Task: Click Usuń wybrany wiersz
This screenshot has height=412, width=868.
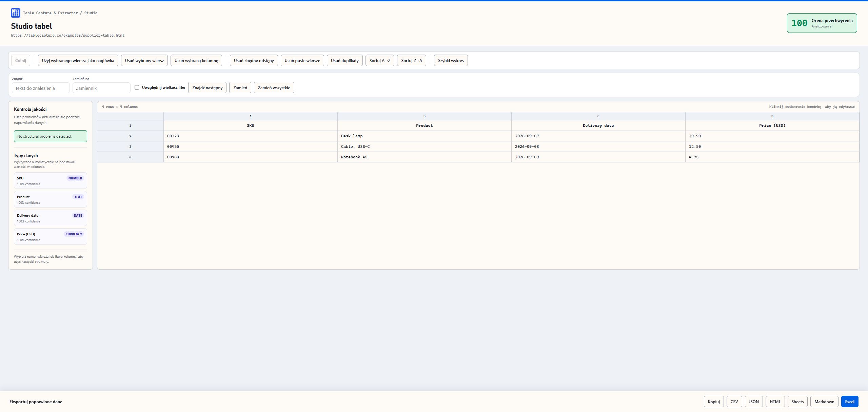Action: [144, 61]
